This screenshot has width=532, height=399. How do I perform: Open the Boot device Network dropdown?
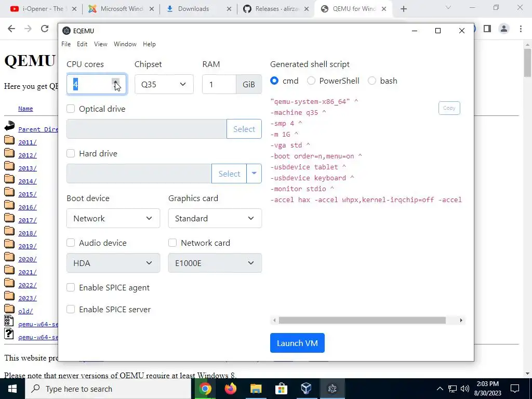(x=113, y=218)
